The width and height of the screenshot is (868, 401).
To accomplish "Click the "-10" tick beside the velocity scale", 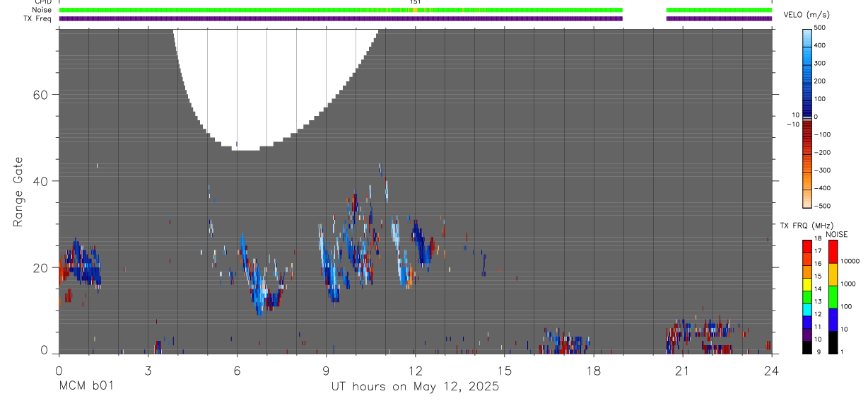I will point(792,124).
